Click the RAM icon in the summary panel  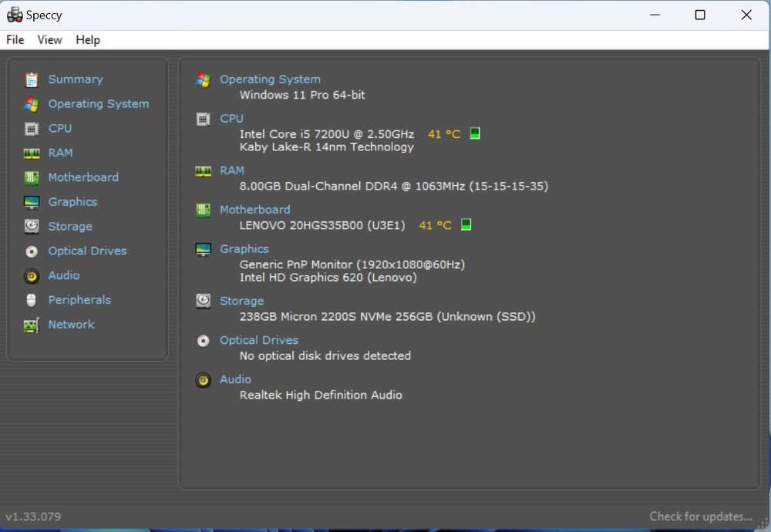click(203, 171)
